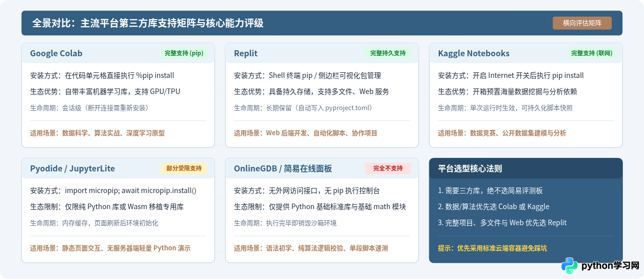This screenshot has width=644, height=279.
Task: Click line 生态限制：仅提供 Python 基础标准库与基础 math 模块
Action: (x=320, y=207)
